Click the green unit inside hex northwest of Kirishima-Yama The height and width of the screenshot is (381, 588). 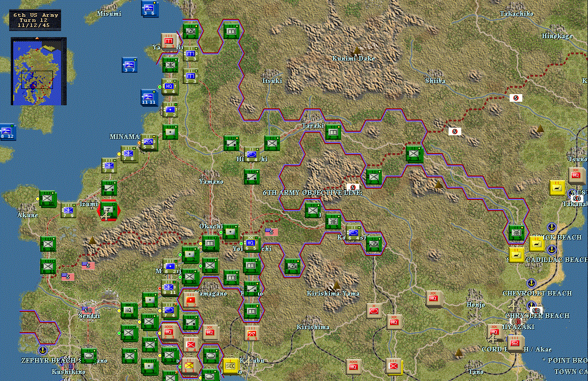(292, 266)
